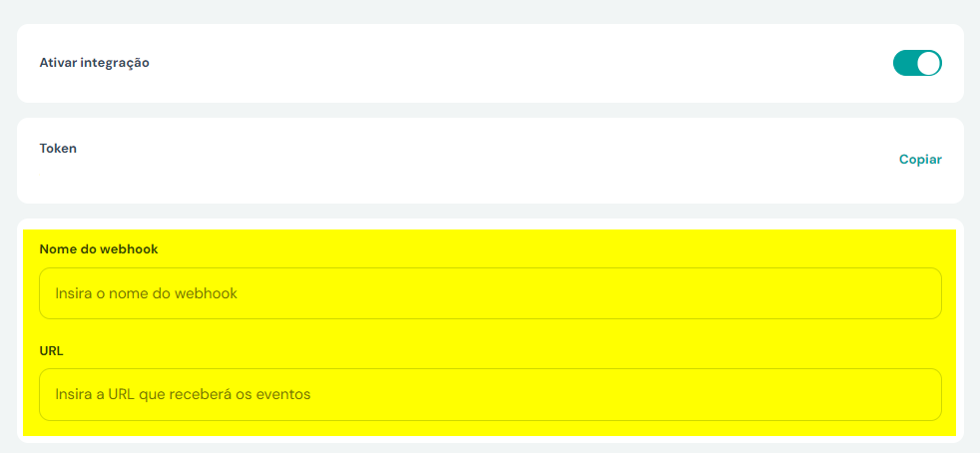Click the white knob of the integration switch

(929, 63)
